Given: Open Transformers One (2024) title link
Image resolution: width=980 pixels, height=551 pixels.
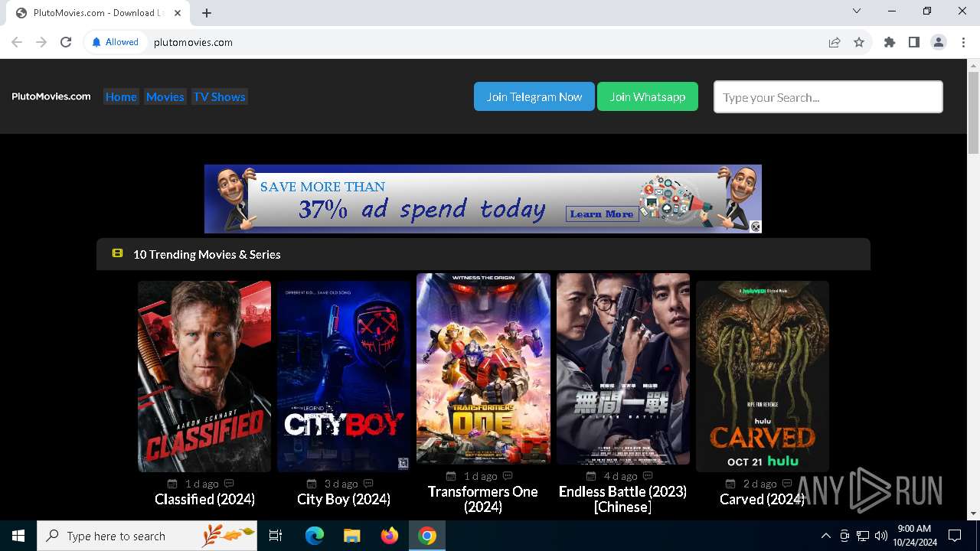Looking at the screenshot, I should (483, 499).
